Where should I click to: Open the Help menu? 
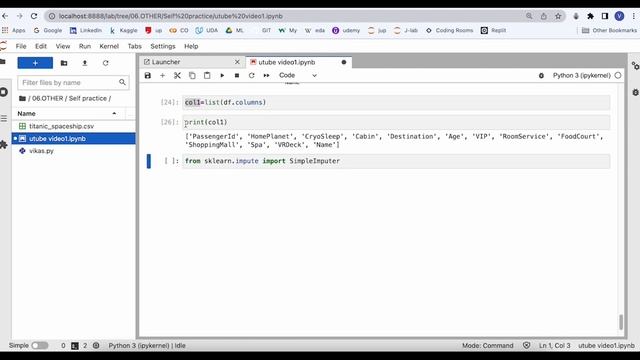[191, 46]
